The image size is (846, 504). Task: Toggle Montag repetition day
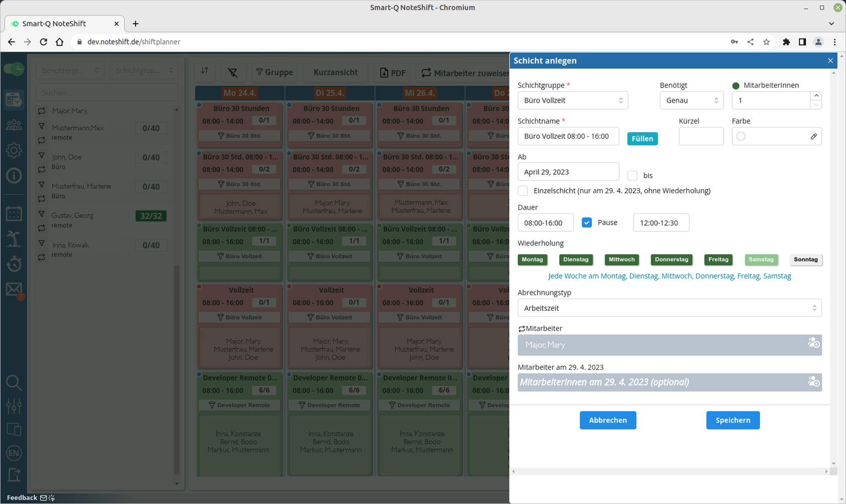click(x=532, y=260)
